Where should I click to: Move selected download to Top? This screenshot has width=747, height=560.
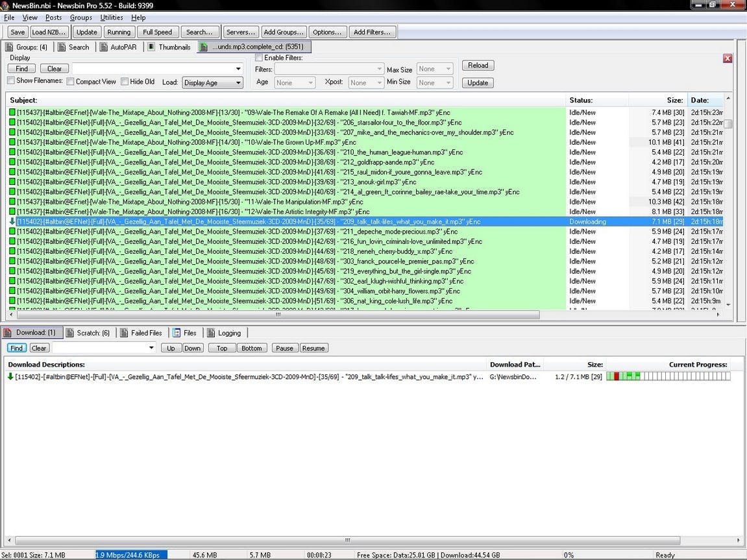pos(222,348)
